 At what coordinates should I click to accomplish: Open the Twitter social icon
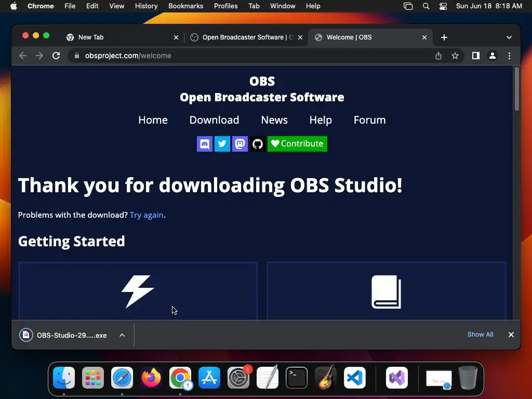(222, 144)
